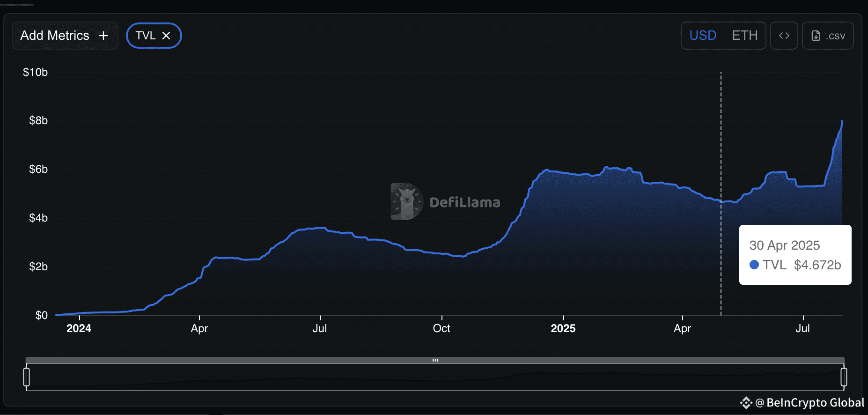Open the embed code angle-brackets icon
The image size is (868, 415).
(x=784, y=36)
